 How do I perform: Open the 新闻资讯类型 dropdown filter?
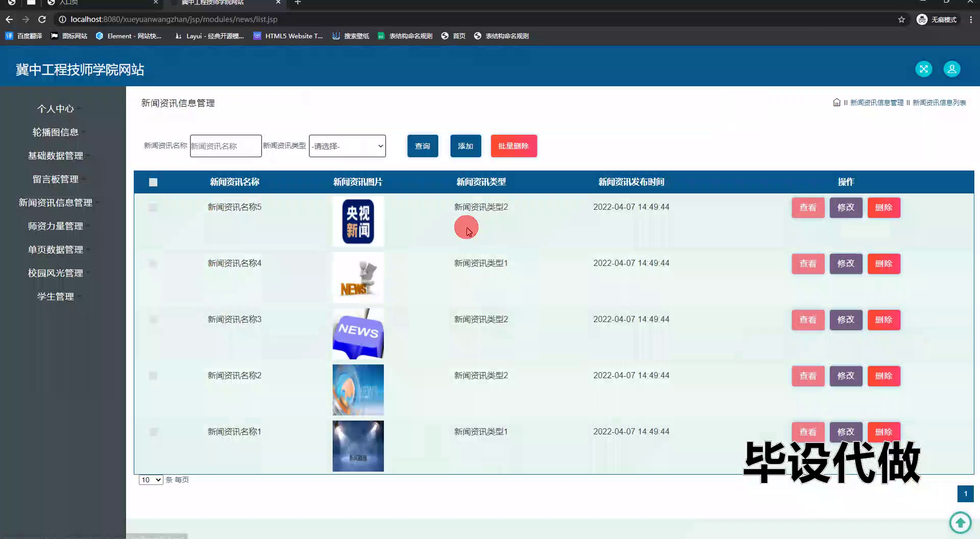347,146
